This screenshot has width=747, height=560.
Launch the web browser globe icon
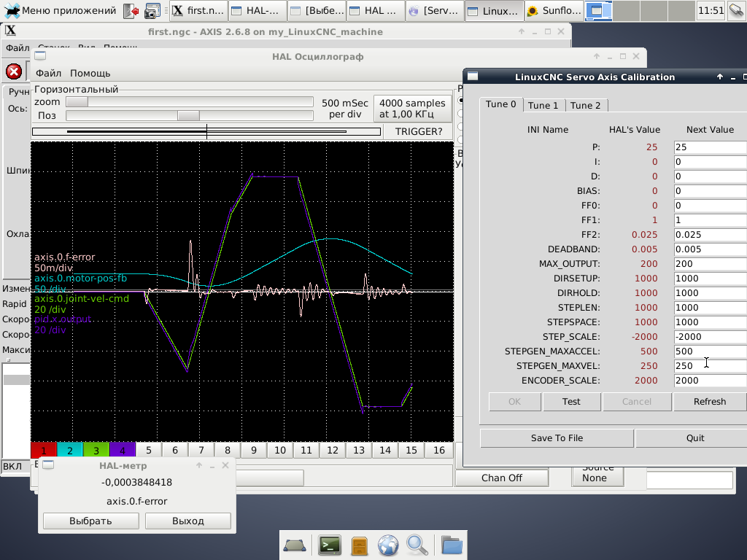(x=388, y=545)
